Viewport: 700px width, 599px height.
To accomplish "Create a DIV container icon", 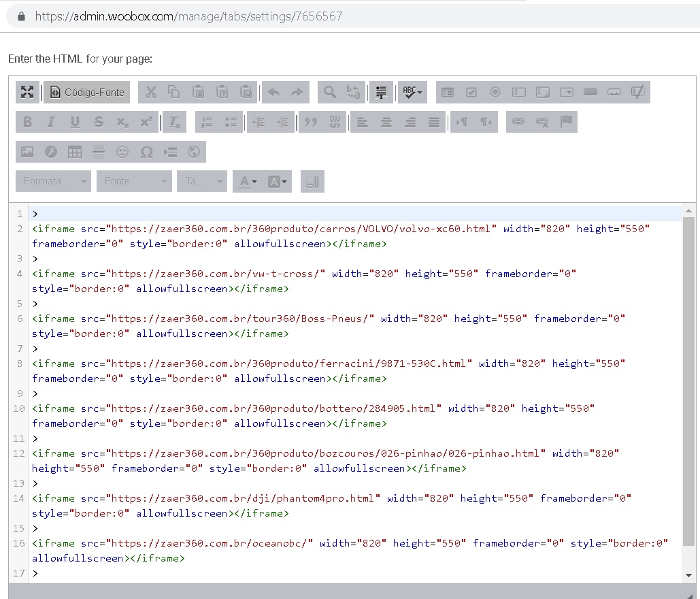I will [335, 122].
